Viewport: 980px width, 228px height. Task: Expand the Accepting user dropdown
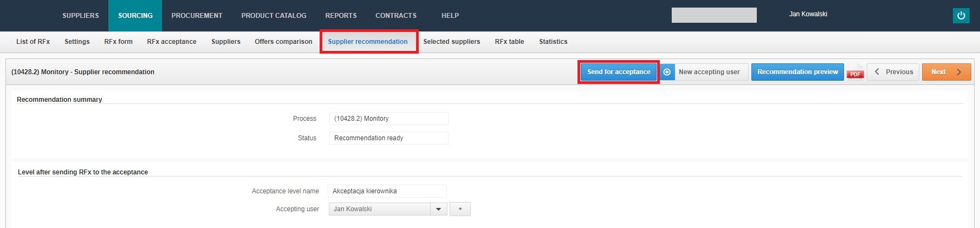pyautogui.click(x=438, y=209)
